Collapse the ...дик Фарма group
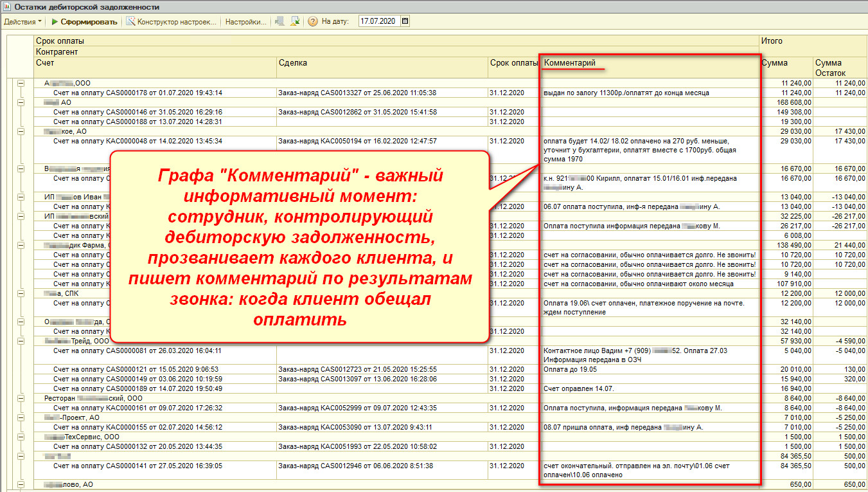This screenshot has width=868, height=492. [21, 245]
